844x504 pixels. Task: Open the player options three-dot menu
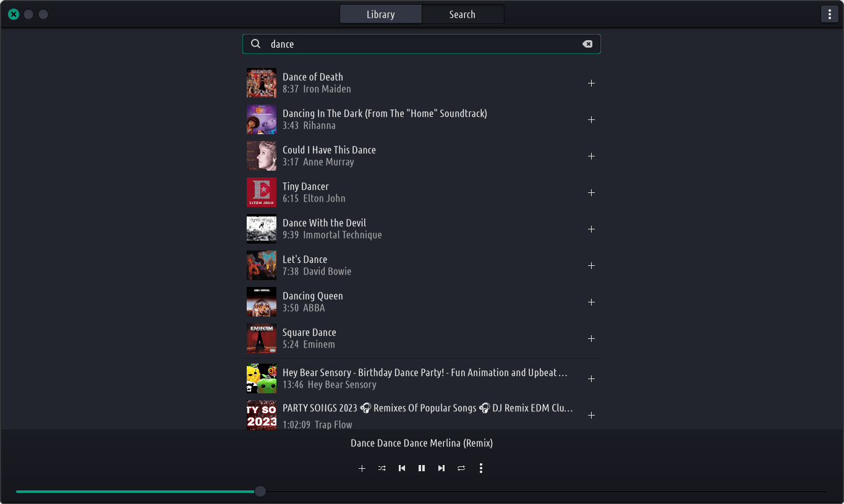click(481, 468)
